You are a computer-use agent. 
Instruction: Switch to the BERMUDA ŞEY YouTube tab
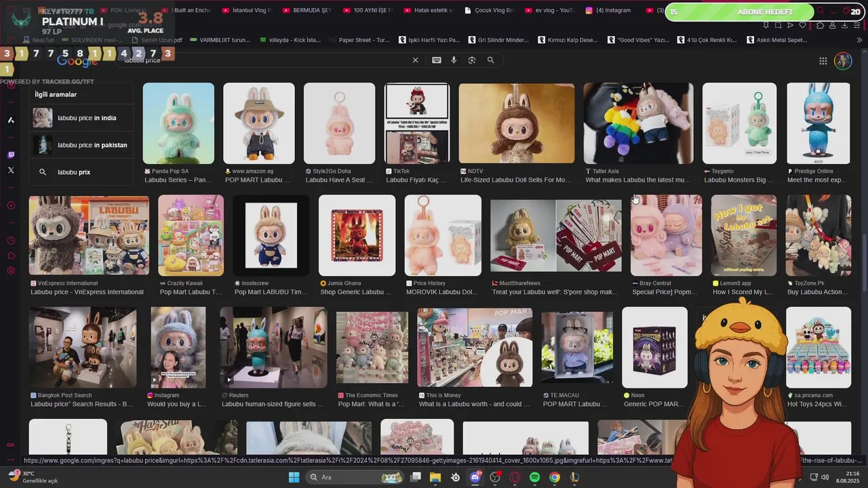coord(307,10)
